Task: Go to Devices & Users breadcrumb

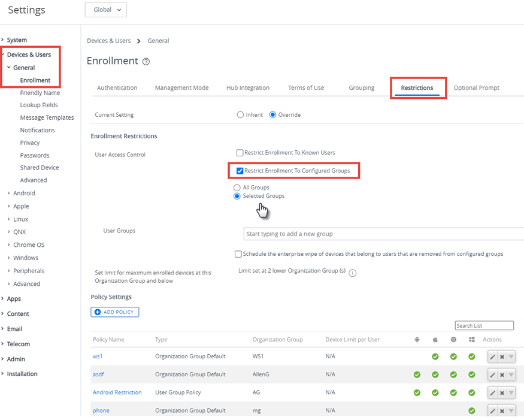Action: coord(109,41)
